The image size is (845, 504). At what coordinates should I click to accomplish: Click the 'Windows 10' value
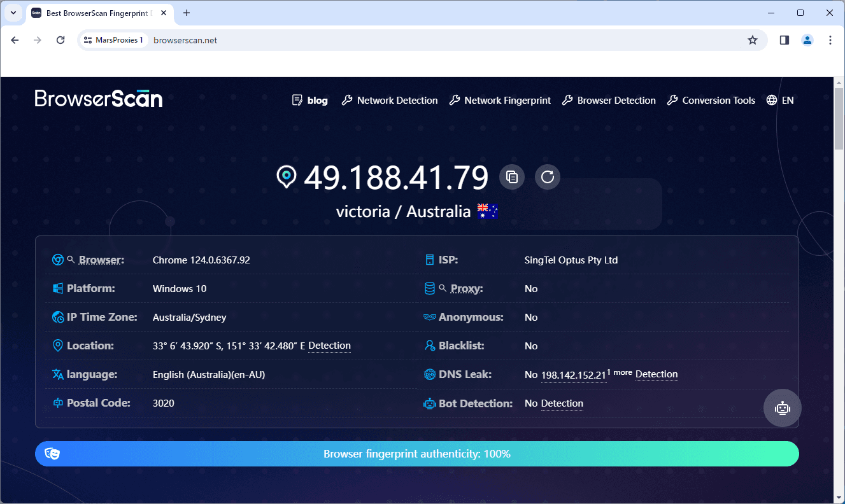click(180, 288)
